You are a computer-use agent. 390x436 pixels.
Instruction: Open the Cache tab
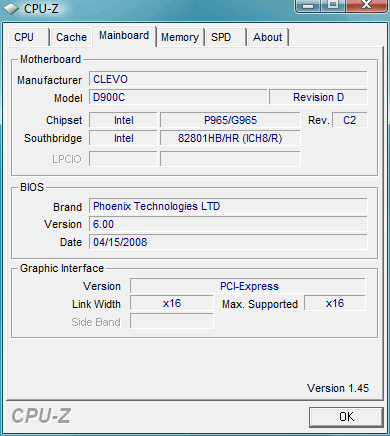[71, 37]
